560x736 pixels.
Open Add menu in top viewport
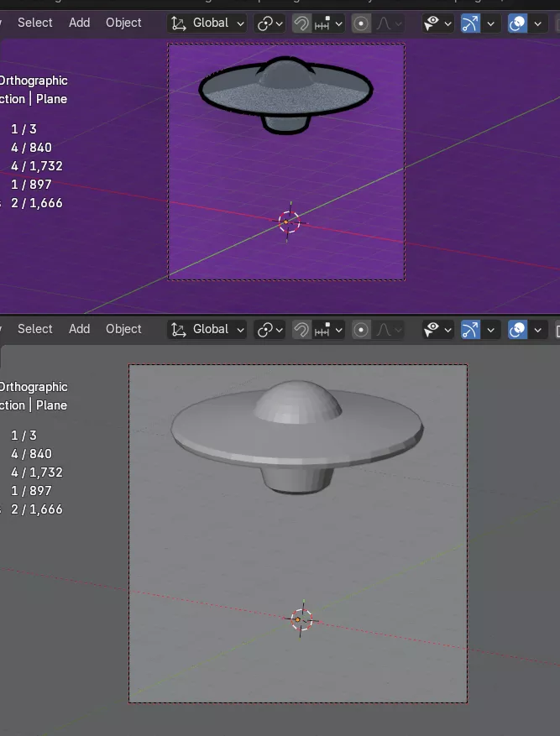coord(79,23)
